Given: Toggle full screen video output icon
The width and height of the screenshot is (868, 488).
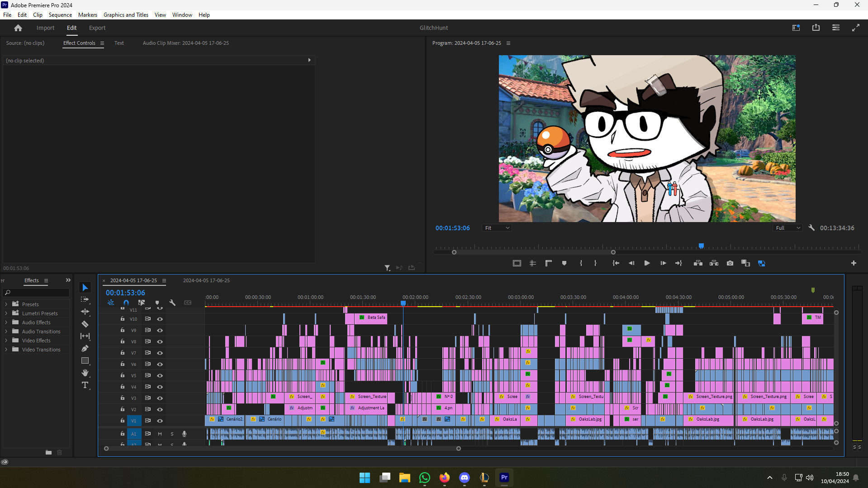Looking at the screenshot, I should [x=856, y=28].
